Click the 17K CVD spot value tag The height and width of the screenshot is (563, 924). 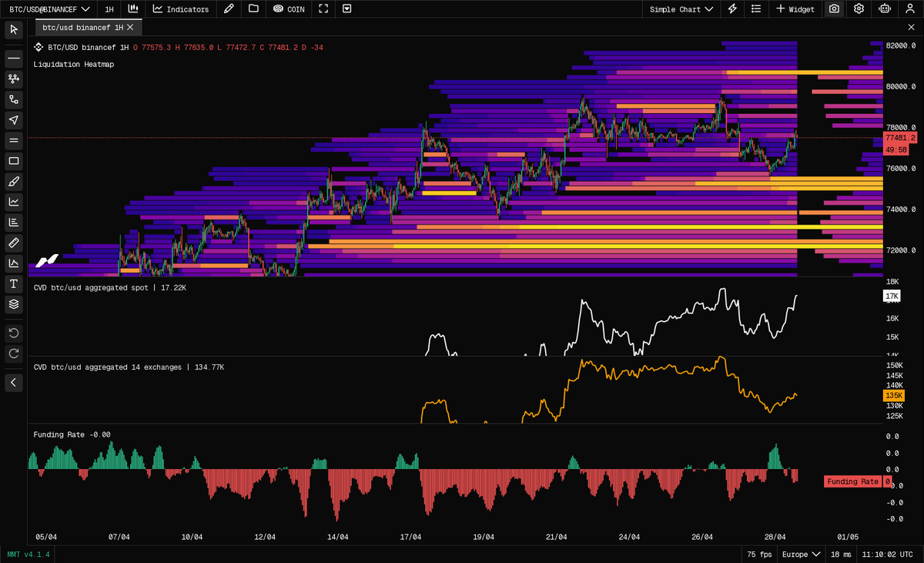point(892,297)
